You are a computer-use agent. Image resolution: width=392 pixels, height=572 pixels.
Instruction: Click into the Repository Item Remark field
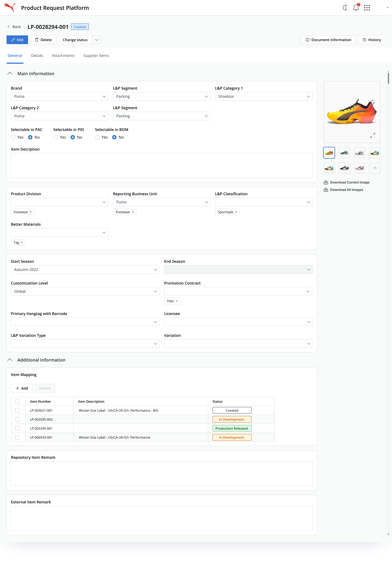162,474
